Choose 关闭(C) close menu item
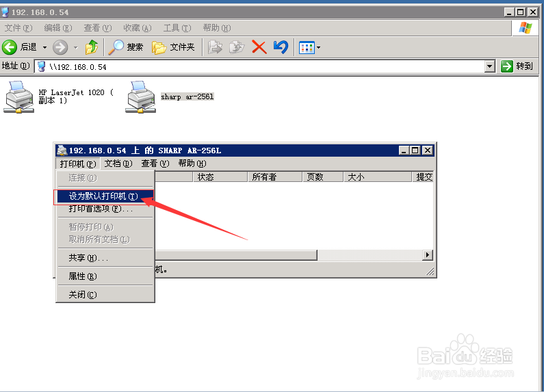Viewport: 544px width, 392px height. click(105, 295)
